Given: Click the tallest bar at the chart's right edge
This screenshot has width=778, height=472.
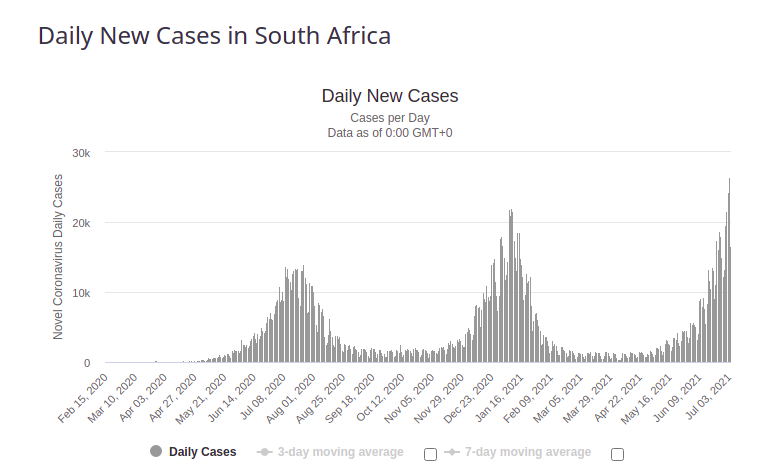Looking at the screenshot, I should coord(729,270).
